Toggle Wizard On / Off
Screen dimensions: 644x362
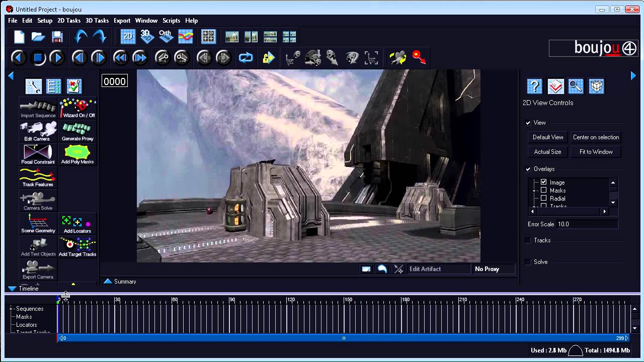click(78, 109)
